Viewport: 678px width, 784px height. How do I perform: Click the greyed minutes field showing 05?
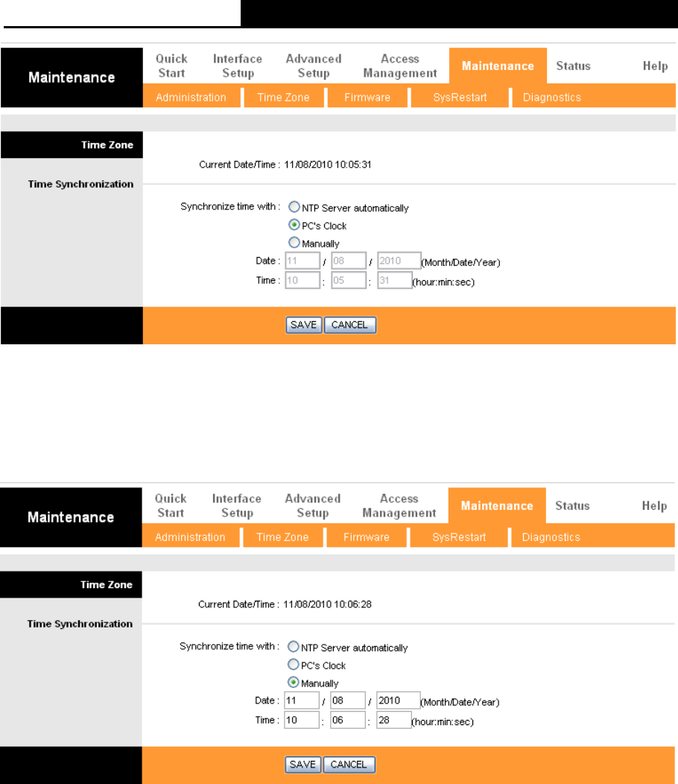click(349, 280)
